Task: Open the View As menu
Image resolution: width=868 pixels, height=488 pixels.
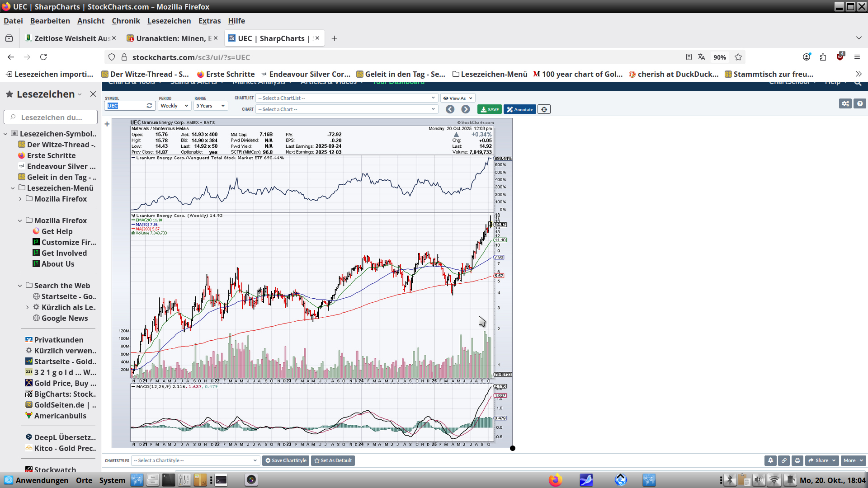Action: click(x=458, y=98)
